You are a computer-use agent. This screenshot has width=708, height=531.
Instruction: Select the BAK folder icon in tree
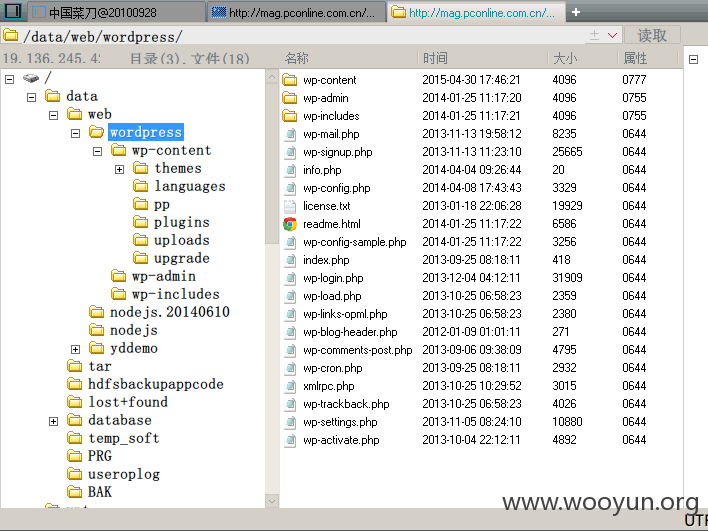coord(75,492)
